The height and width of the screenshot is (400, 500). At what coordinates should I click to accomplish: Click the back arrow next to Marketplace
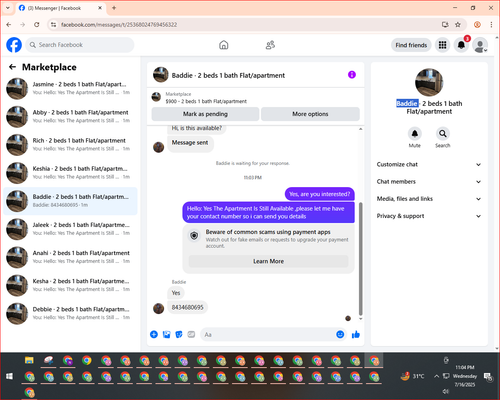click(x=12, y=67)
